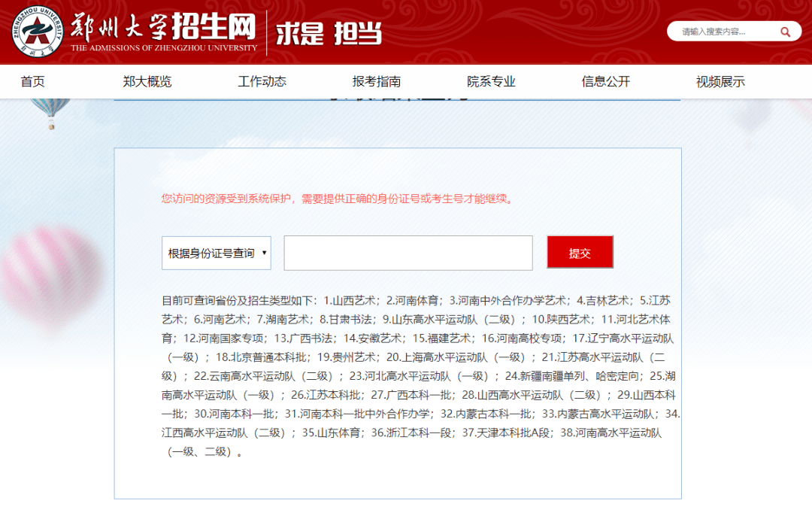
Task: Open 院系专业 navigation item
Action: tap(492, 81)
